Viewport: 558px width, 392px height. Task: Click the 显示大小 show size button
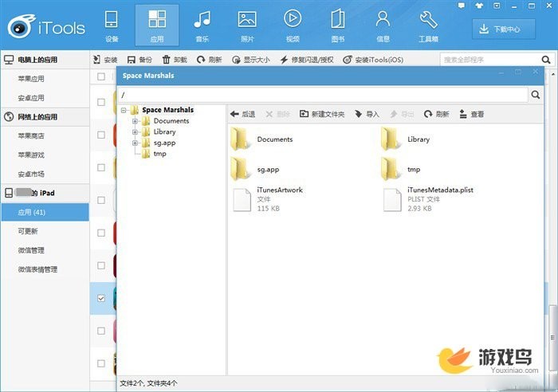[x=250, y=60]
